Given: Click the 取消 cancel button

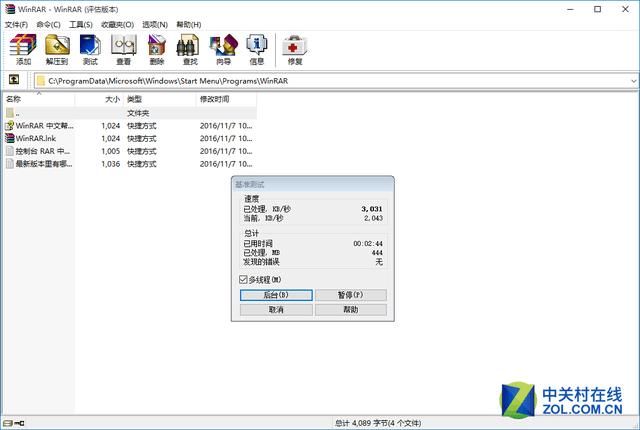Looking at the screenshot, I should coord(276,310).
